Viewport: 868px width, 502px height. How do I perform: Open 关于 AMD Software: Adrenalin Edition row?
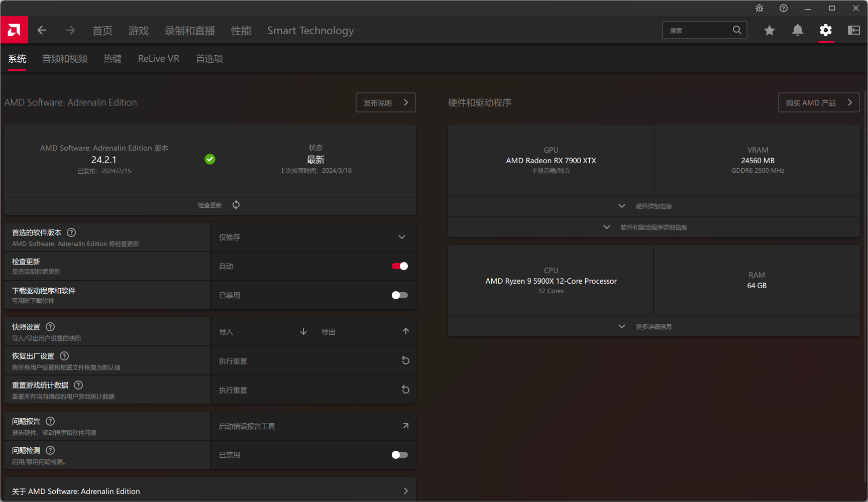(x=210, y=491)
